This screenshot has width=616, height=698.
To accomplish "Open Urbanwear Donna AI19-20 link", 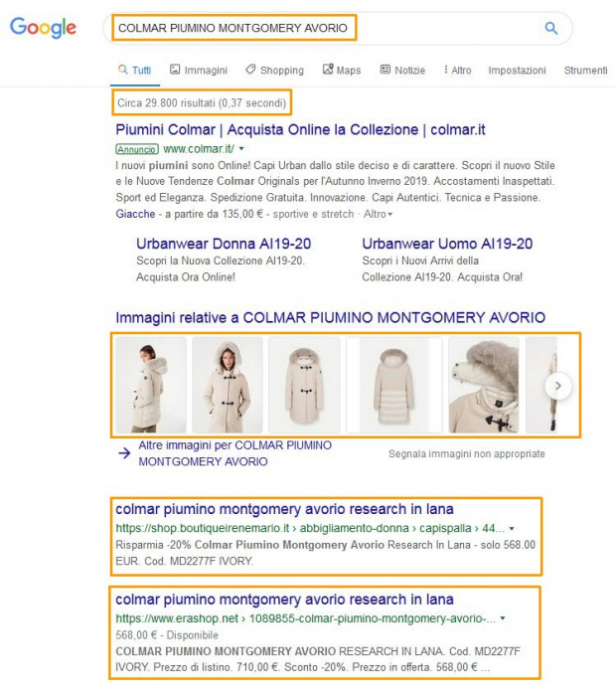I will point(224,244).
